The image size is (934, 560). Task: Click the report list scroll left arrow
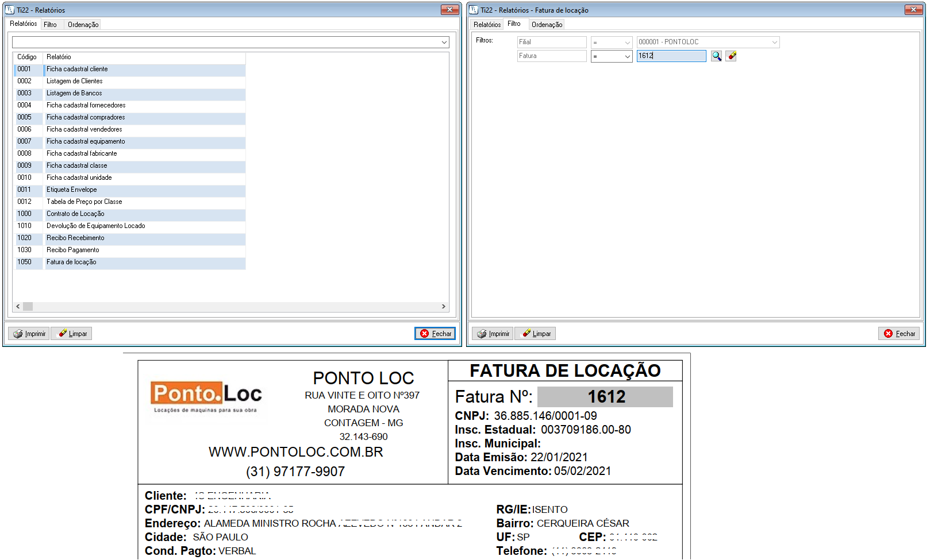(18, 307)
